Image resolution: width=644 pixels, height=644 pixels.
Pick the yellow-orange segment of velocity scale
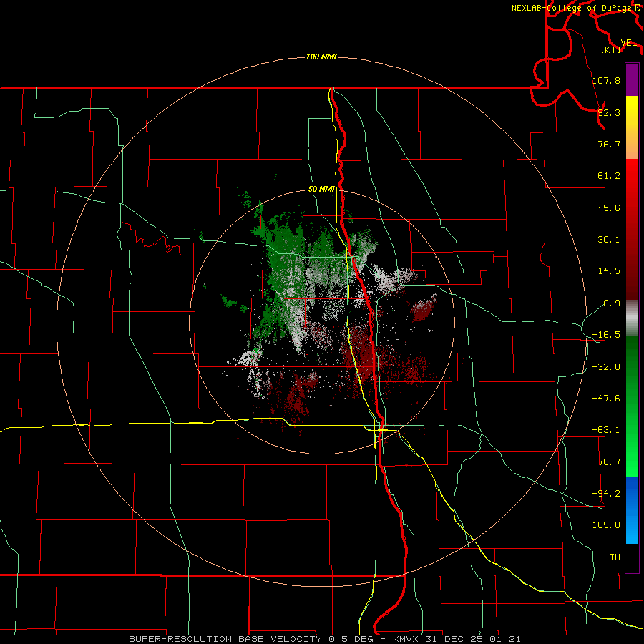coord(632,127)
